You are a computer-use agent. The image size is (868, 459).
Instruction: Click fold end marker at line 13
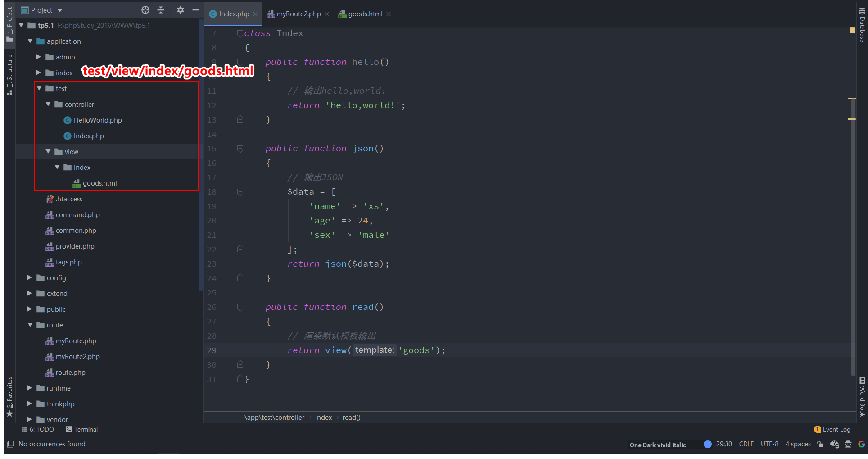click(240, 119)
